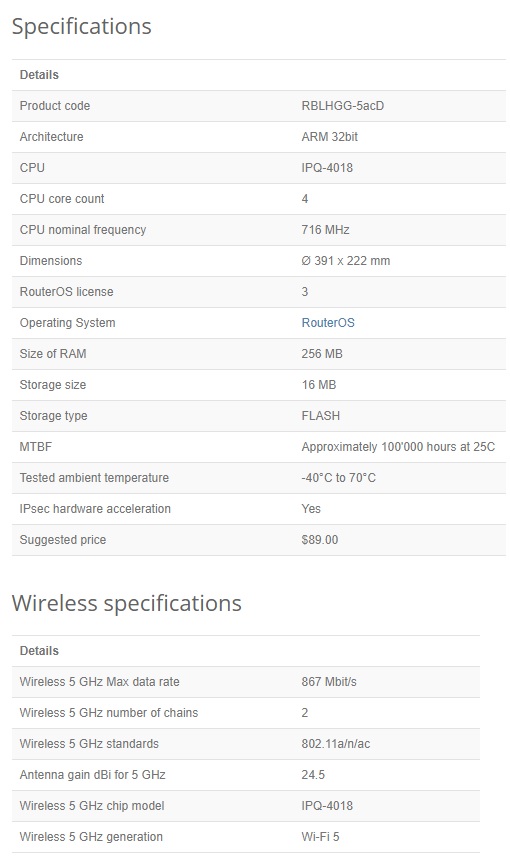
Task: Open the RouterOS operating system link
Action: 328,323
